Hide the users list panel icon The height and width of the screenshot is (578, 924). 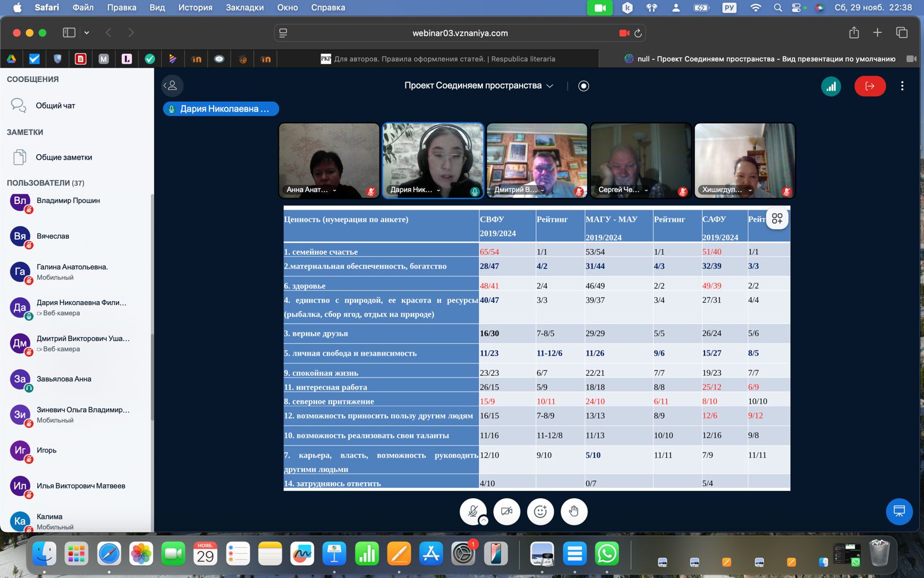point(172,86)
